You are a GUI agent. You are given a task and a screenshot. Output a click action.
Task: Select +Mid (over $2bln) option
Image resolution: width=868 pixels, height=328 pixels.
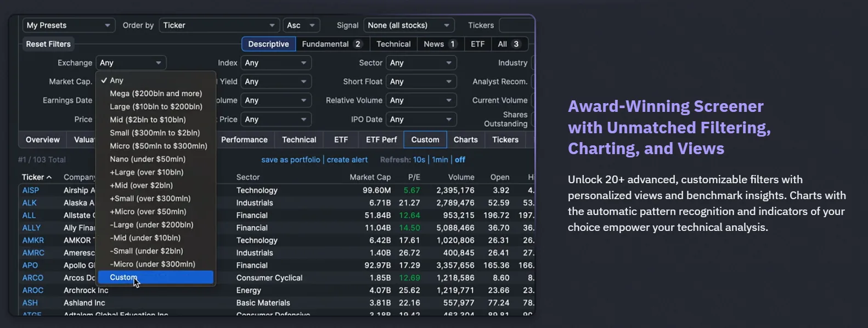(156, 185)
